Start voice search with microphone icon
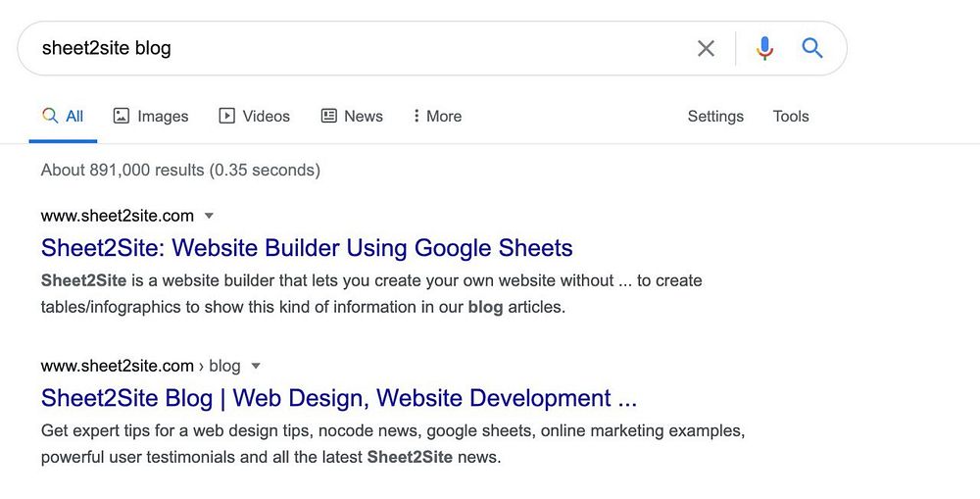The width and height of the screenshot is (980, 499). pyautogui.click(x=765, y=48)
